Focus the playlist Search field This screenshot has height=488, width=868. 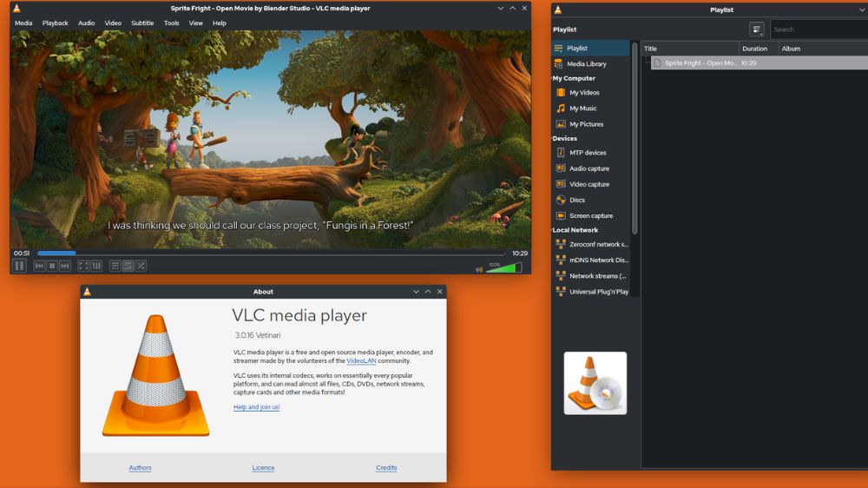click(819, 30)
